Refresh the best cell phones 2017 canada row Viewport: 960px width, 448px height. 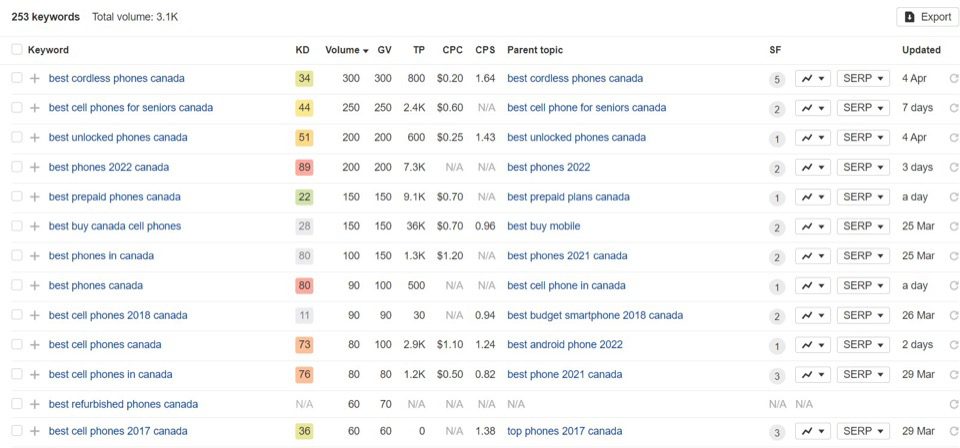pos(953,432)
